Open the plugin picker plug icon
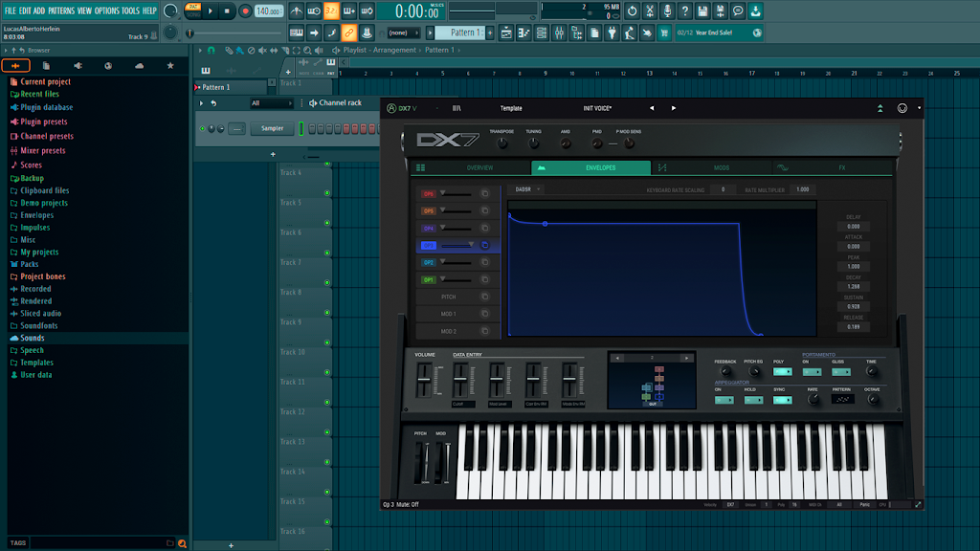Image resolution: width=980 pixels, height=551 pixels. click(612, 33)
